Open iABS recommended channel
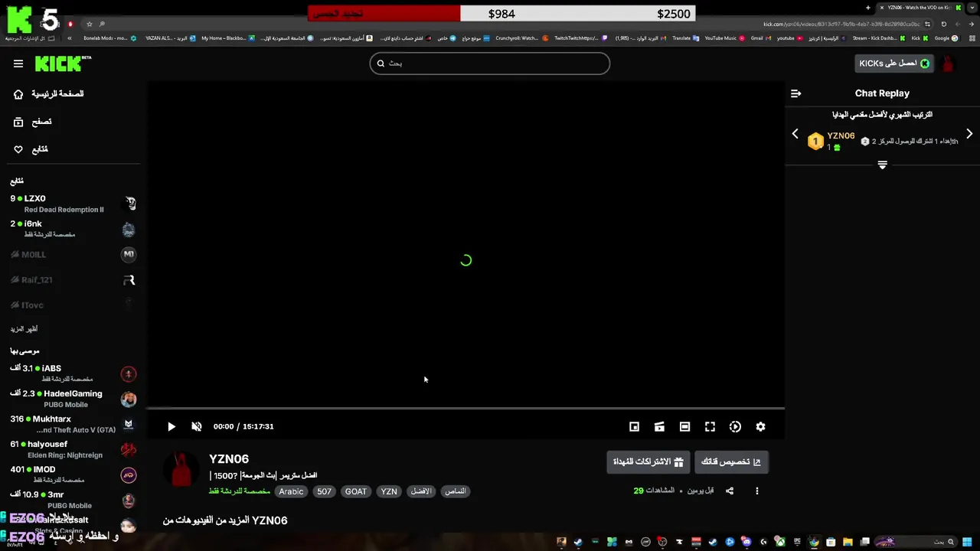This screenshot has width=980, height=551. (x=73, y=373)
